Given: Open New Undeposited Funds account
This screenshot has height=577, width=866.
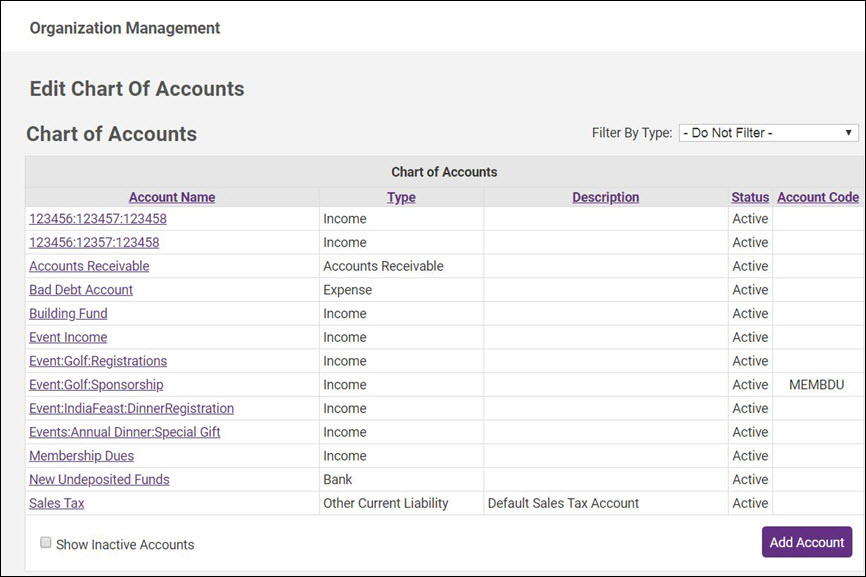Looking at the screenshot, I should click(99, 480).
